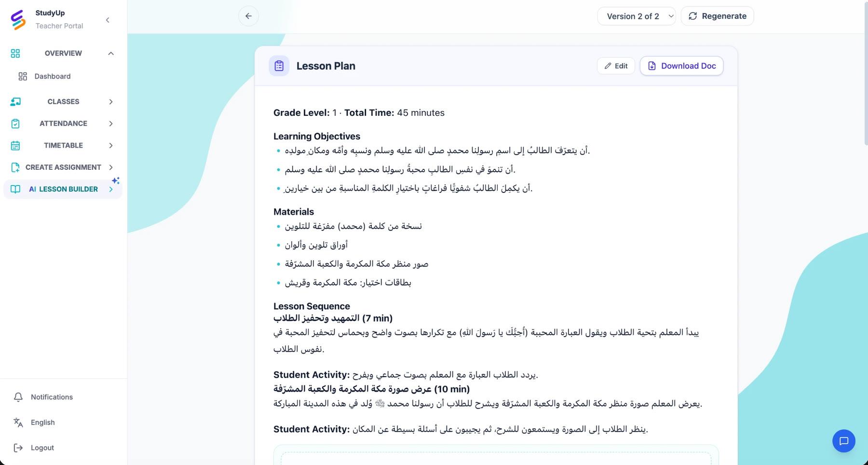The width and height of the screenshot is (868, 465).
Task: Click the Classes icon
Action: tap(15, 101)
